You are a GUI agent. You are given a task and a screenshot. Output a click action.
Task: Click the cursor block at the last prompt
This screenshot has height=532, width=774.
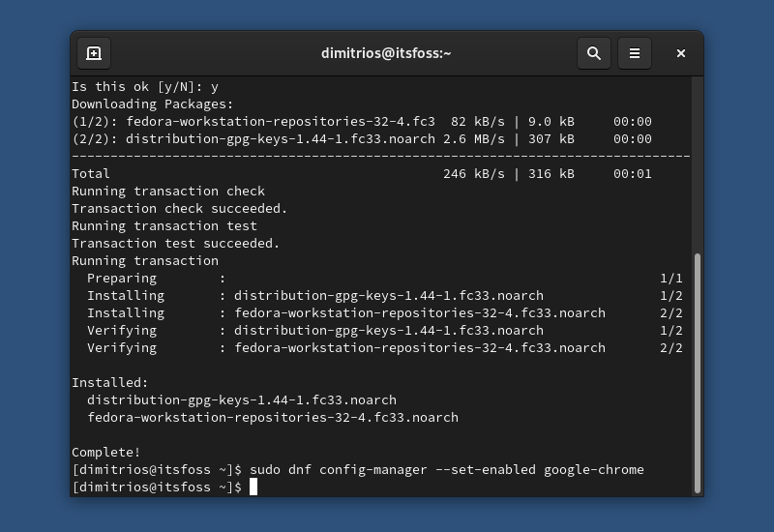tap(253, 487)
